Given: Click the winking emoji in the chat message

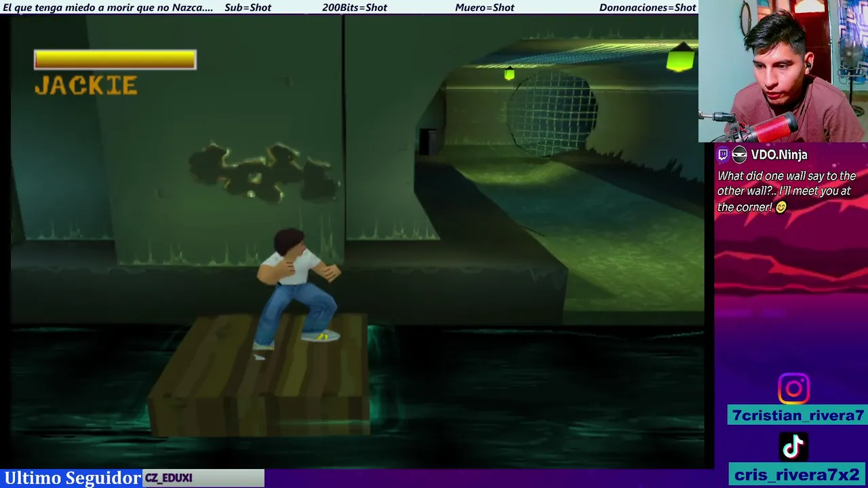Looking at the screenshot, I should 781,207.
